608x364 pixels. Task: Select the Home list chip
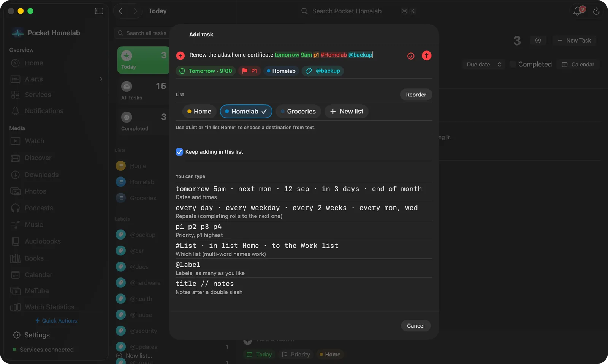199,112
